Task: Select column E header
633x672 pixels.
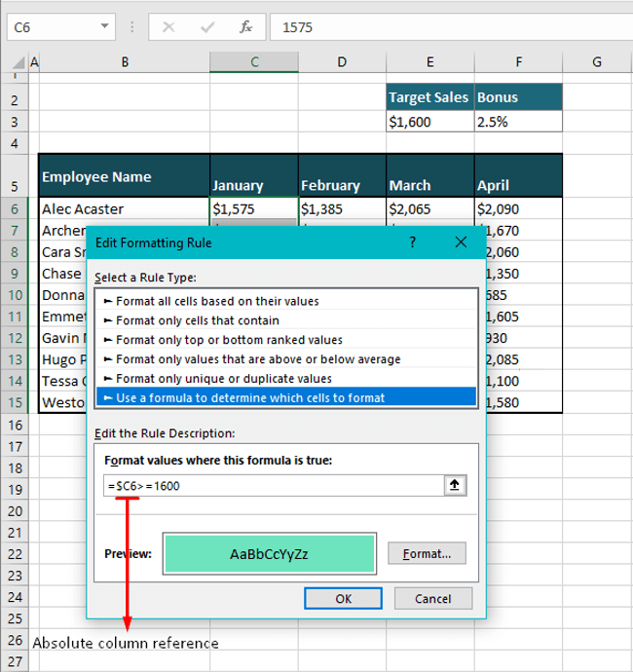Action: (x=429, y=62)
